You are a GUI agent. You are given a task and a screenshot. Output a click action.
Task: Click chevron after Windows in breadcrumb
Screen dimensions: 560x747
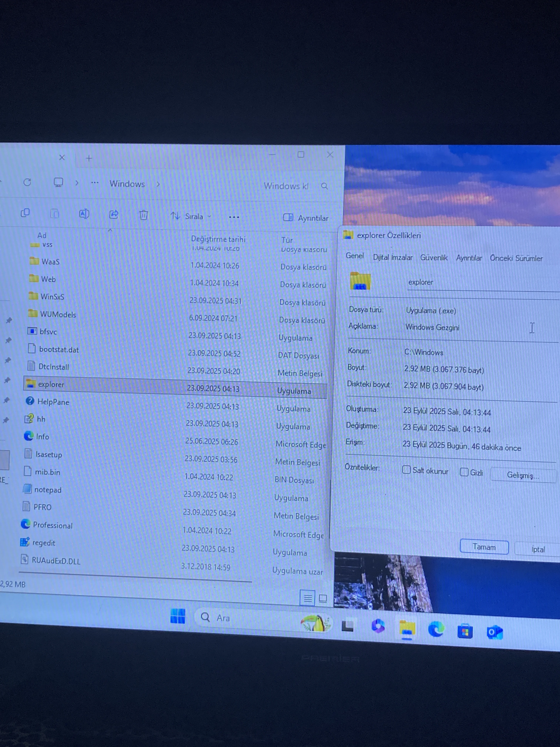(x=158, y=184)
